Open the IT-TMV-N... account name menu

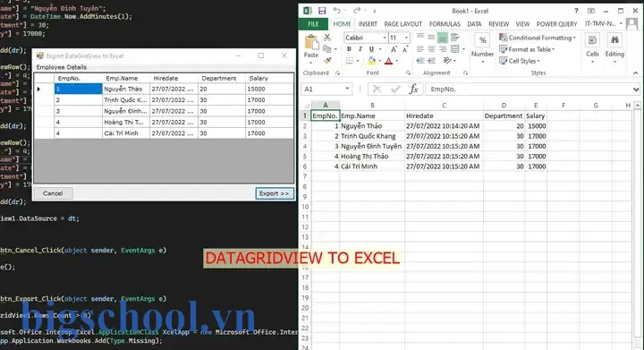[x=604, y=23]
